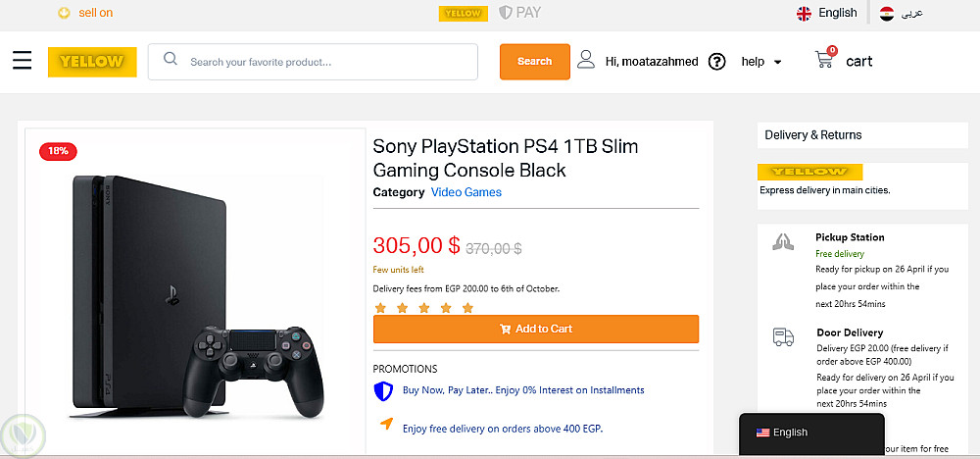Open the Hi, moatazahmed account menu

(x=652, y=62)
